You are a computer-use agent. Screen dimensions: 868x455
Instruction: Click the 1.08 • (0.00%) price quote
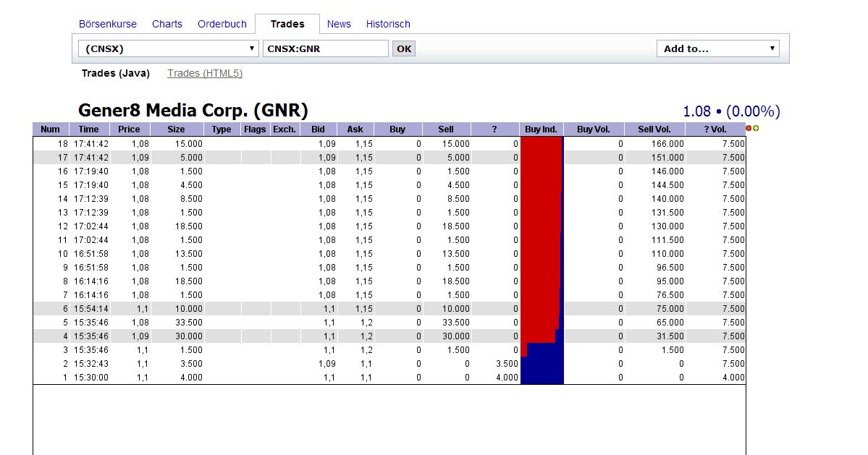click(x=731, y=111)
